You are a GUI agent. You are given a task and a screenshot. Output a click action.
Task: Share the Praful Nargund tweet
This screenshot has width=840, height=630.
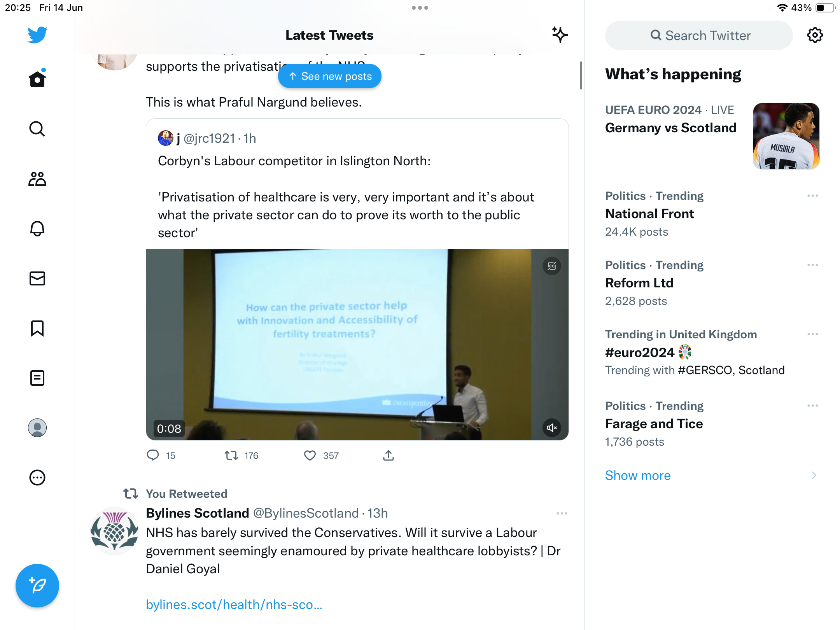pyautogui.click(x=388, y=455)
